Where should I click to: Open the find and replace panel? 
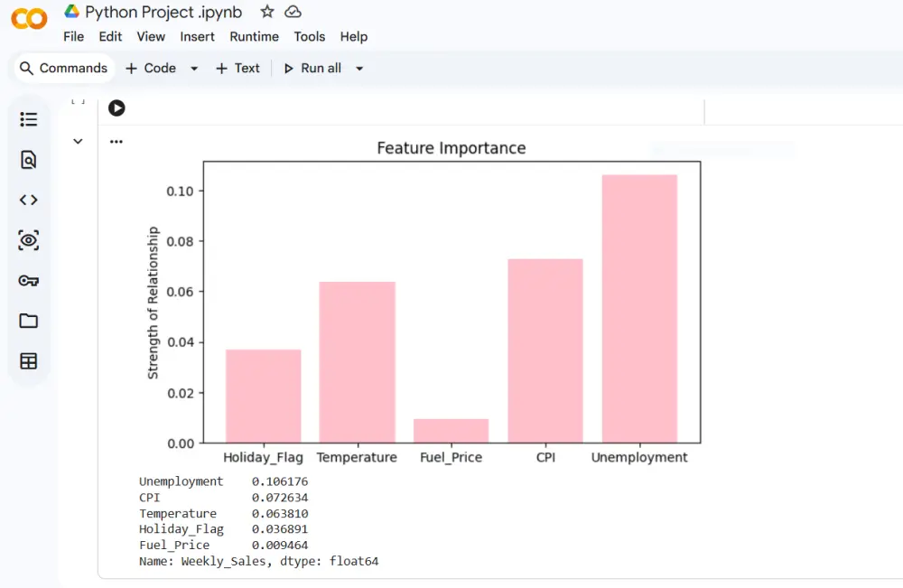(x=28, y=159)
